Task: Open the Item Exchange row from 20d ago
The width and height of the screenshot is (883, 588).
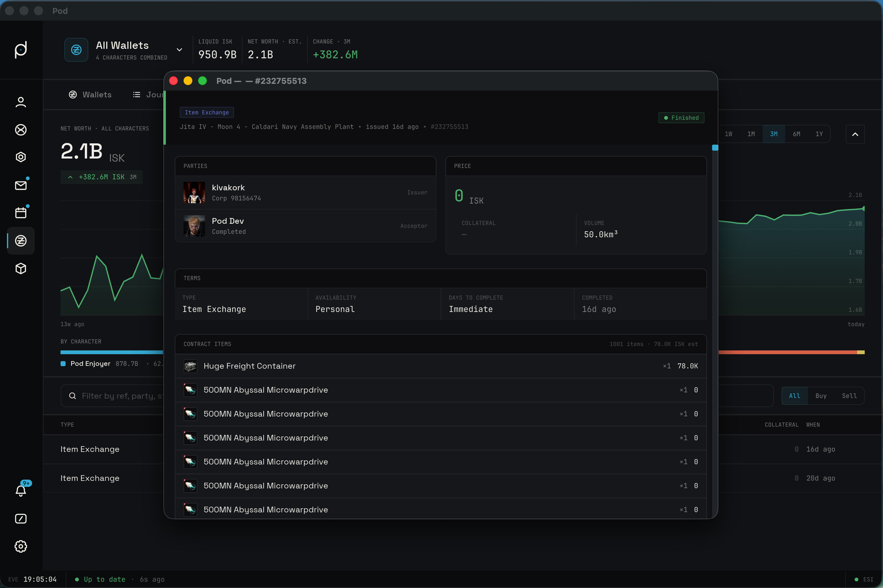Action: pos(462,478)
